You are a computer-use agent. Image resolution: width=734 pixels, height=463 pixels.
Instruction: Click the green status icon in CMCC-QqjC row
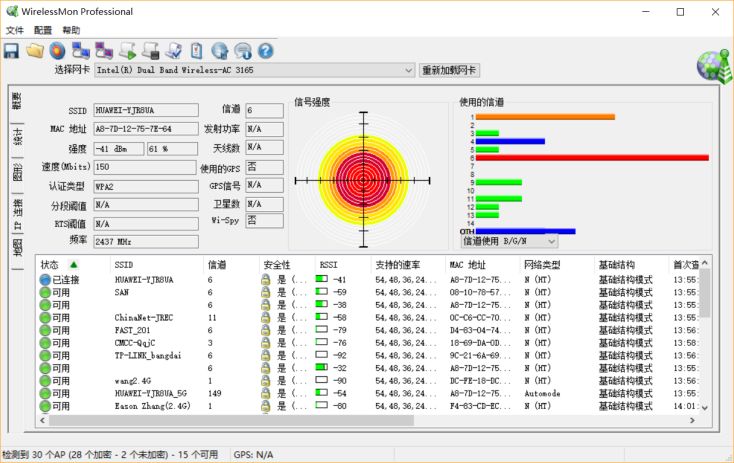point(44,343)
